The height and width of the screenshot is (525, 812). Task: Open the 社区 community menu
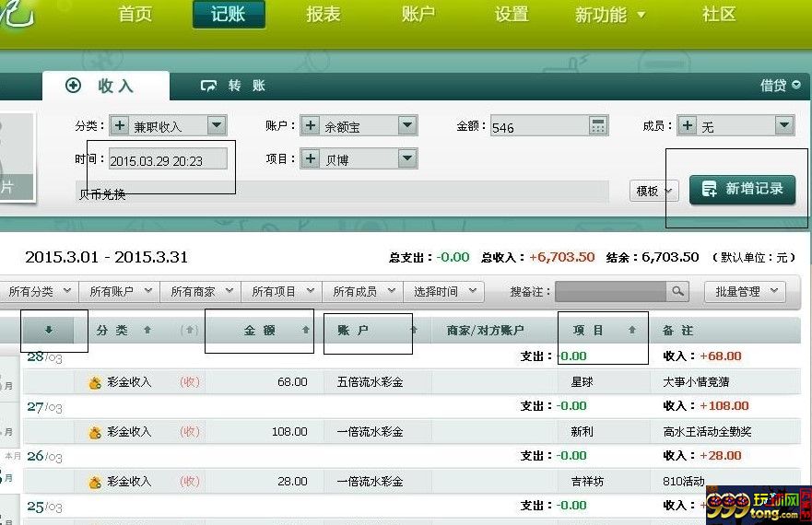click(x=719, y=14)
